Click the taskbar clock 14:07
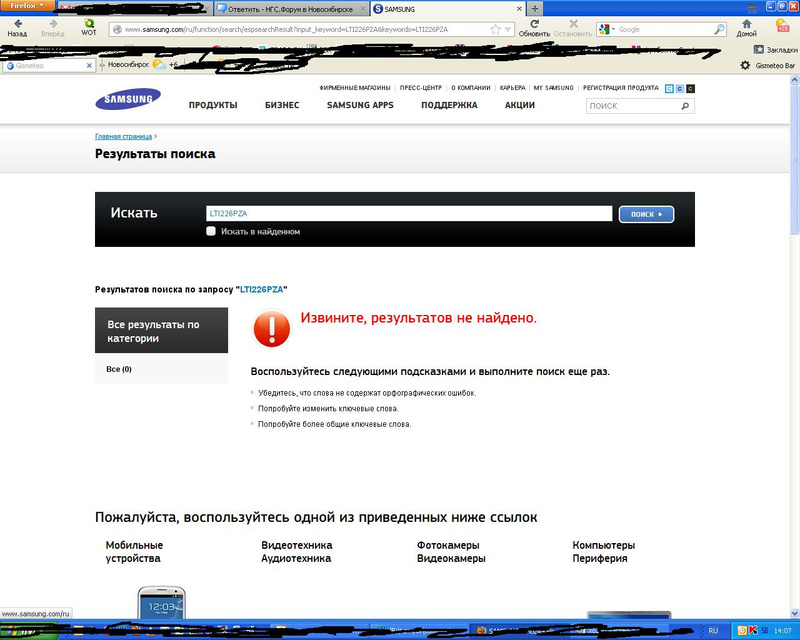Viewport: 800px width, 640px height. [x=783, y=631]
